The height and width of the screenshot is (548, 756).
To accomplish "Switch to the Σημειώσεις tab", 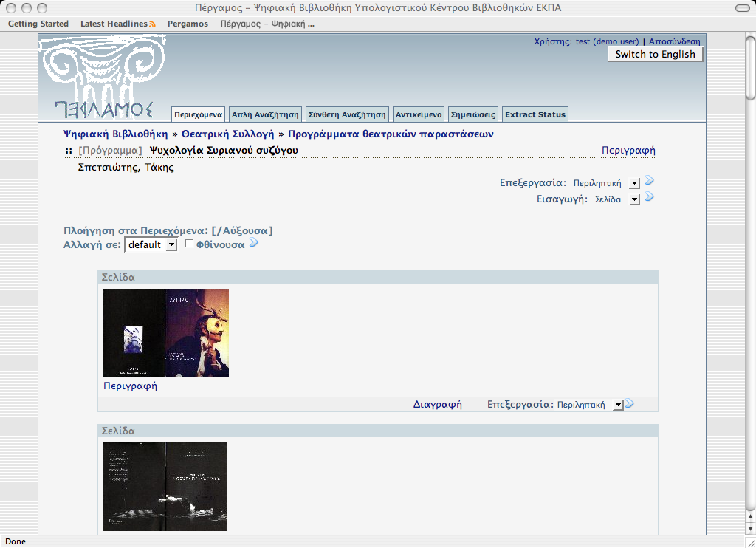I will [x=473, y=114].
